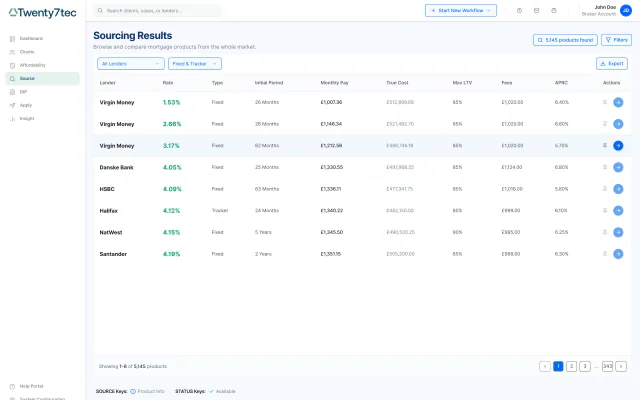Viewport: 640px width, 400px height.
Task: Click the Max LTV column header
Action: 462,83
